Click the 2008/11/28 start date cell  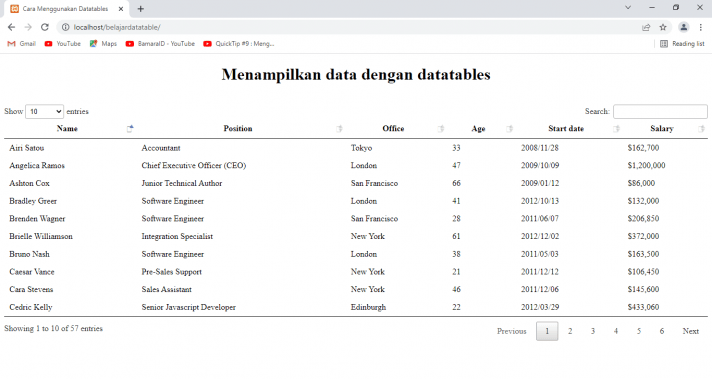pos(540,148)
